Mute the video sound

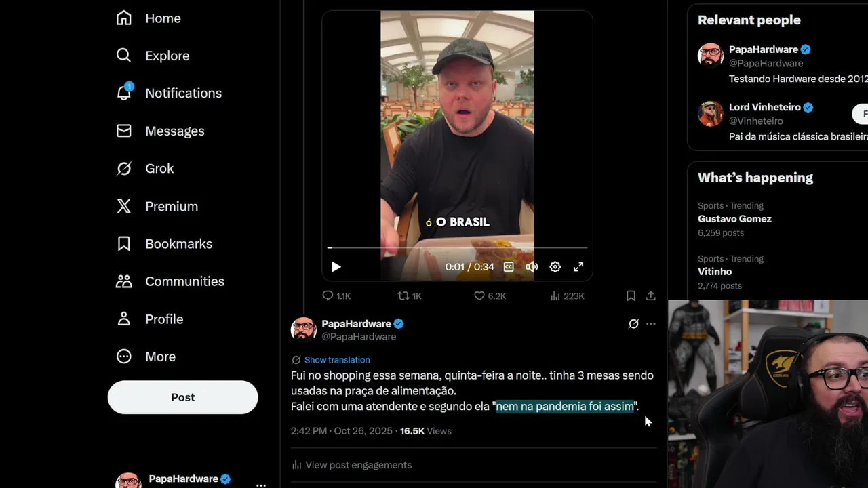click(x=532, y=267)
